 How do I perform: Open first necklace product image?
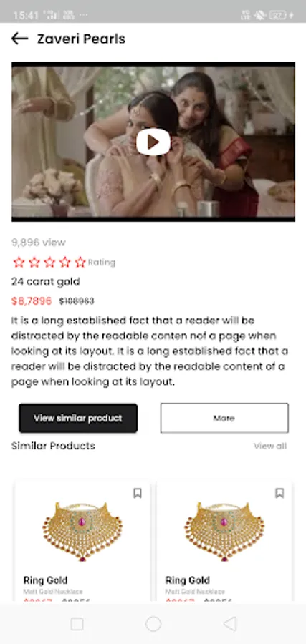(82, 531)
